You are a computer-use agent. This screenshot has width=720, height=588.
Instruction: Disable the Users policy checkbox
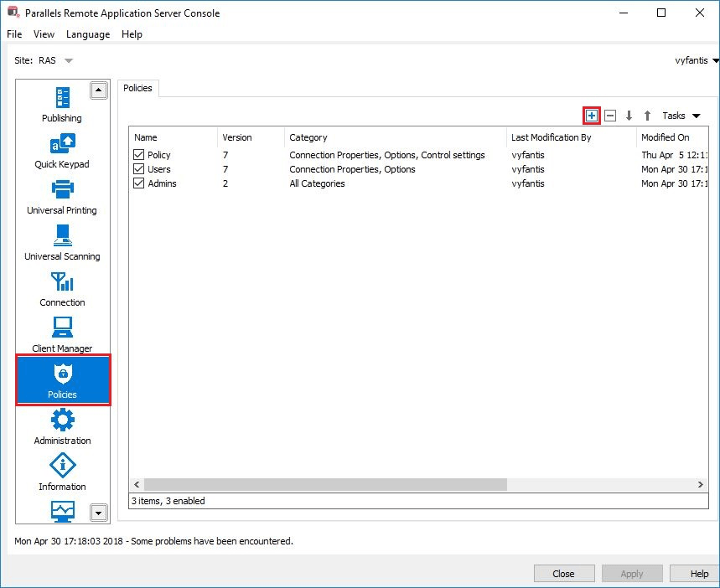[x=139, y=169]
